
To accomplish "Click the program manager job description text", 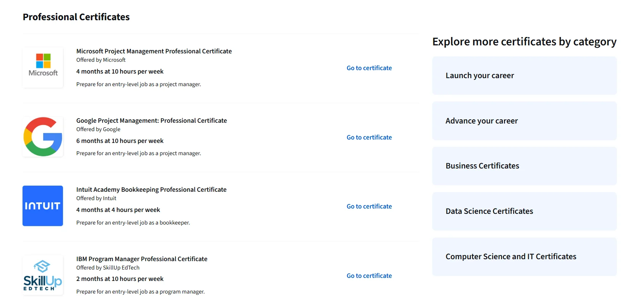I will (x=140, y=292).
